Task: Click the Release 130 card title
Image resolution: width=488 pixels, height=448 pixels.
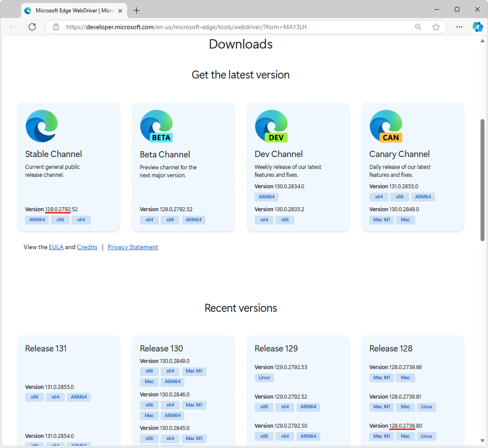Action: 161,349
